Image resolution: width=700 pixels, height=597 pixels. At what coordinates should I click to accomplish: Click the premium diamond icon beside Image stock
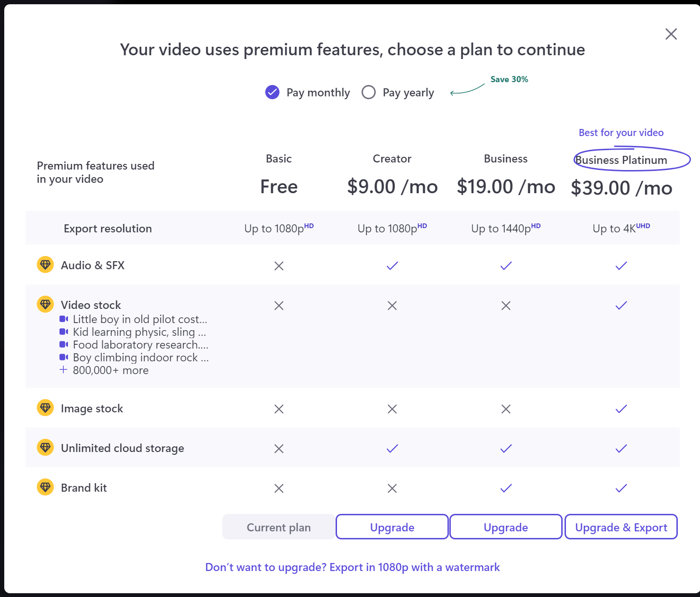click(45, 408)
